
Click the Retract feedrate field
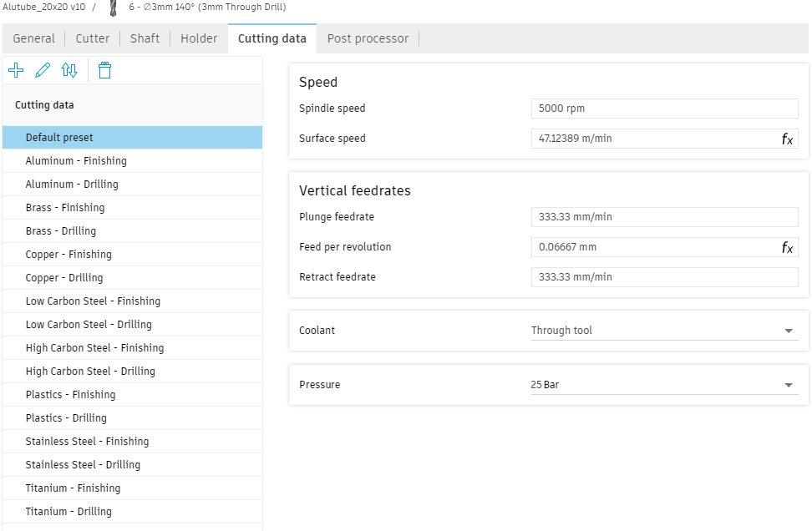[664, 277]
